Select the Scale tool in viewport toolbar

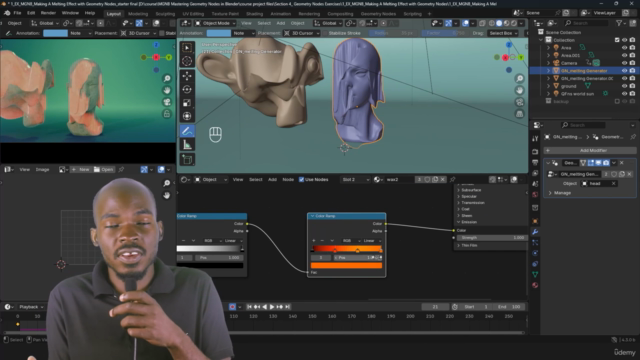187,103
